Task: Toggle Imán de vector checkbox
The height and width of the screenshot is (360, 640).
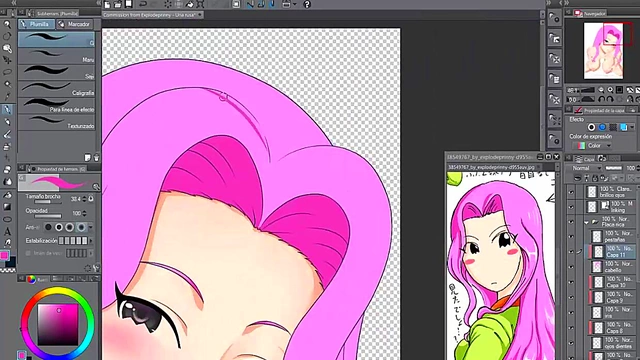Action: (28, 253)
